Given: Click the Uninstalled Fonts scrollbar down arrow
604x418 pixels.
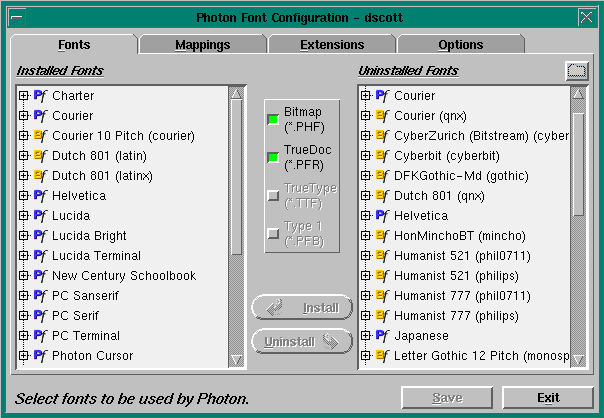Looking at the screenshot, I should click(578, 360).
